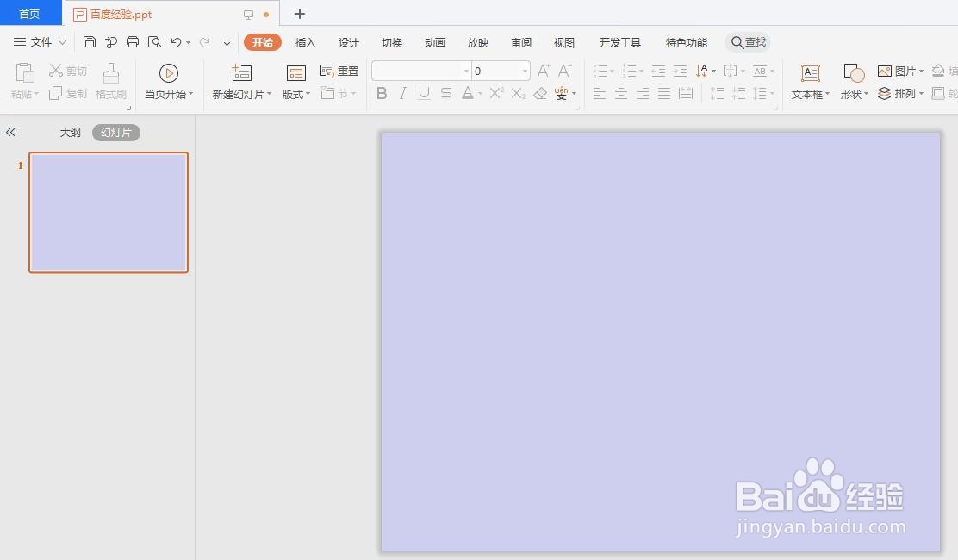The width and height of the screenshot is (958, 560).
Task: Toggle Strikethrough formatting
Action: pyautogui.click(x=446, y=93)
